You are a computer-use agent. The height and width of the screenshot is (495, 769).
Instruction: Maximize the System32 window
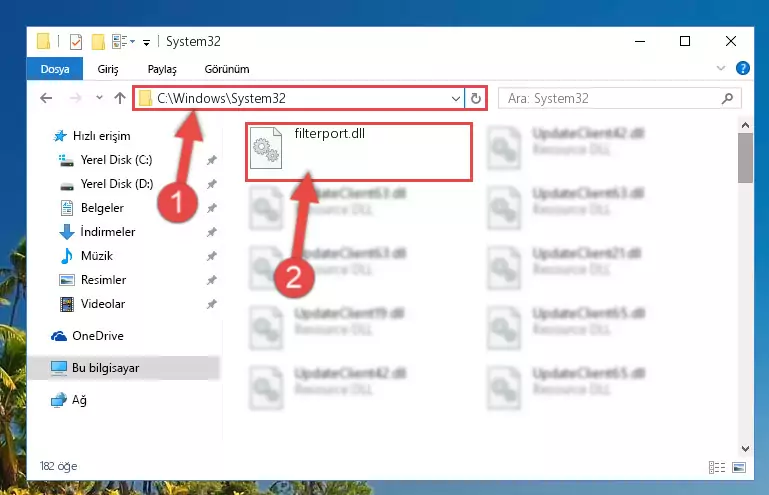pos(685,42)
